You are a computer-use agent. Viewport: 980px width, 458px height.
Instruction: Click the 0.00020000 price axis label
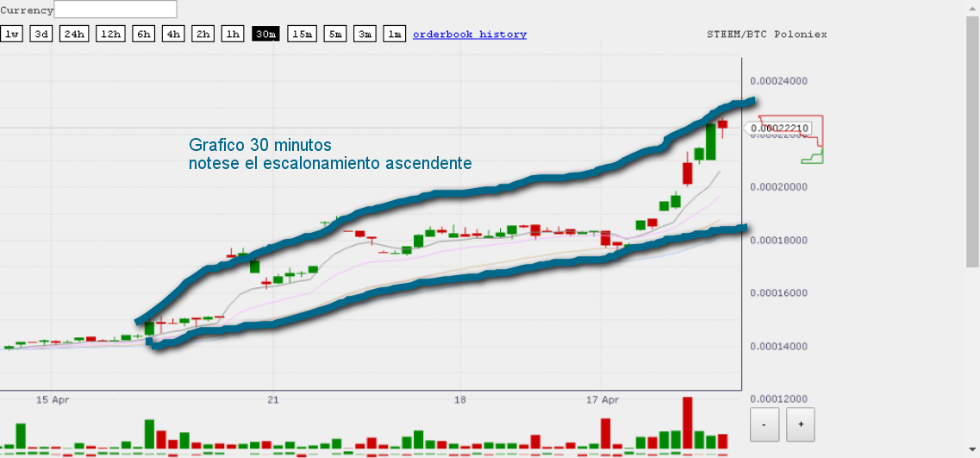(x=779, y=186)
